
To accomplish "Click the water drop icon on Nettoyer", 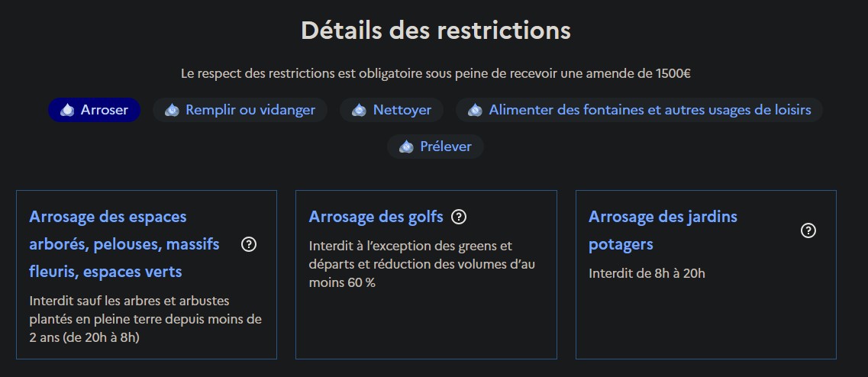I will tap(360, 110).
